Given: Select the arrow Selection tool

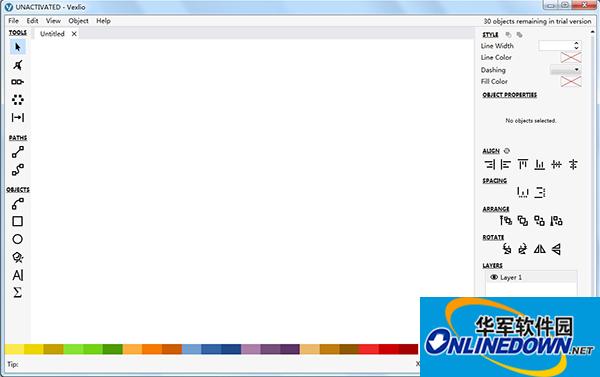Looking at the screenshot, I should pyautogui.click(x=18, y=47).
